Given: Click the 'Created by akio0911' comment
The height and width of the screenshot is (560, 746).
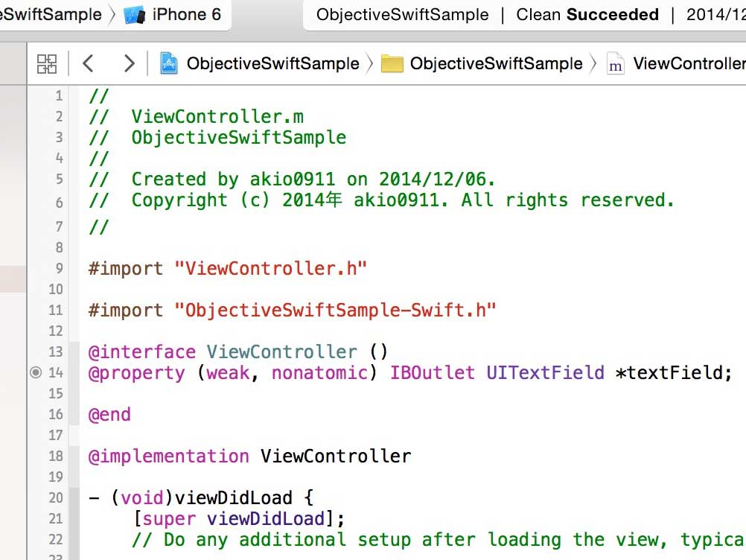Looking at the screenshot, I should coord(292,179).
